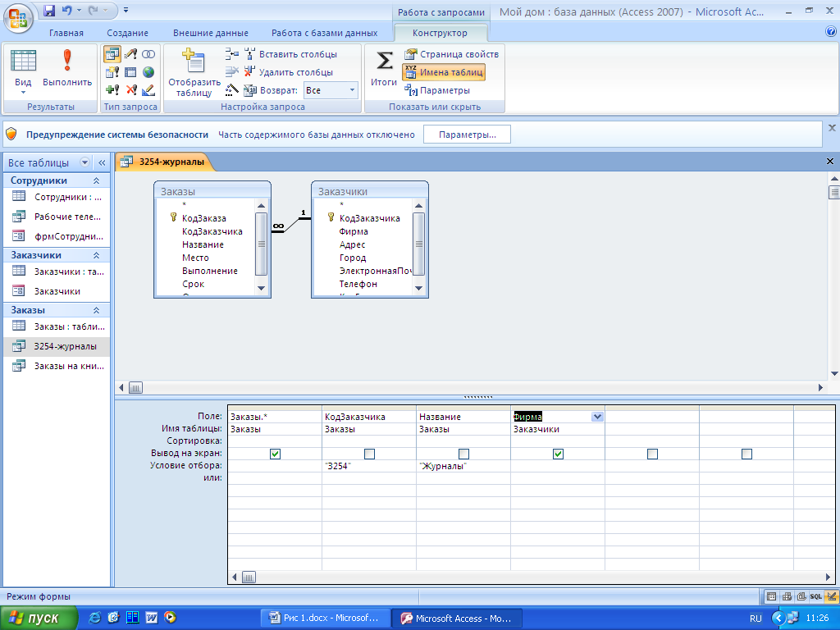Image resolution: width=840 pixels, height=630 pixels.
Task: Collapse the Заказчики group
Action: [x=97, y=255]
